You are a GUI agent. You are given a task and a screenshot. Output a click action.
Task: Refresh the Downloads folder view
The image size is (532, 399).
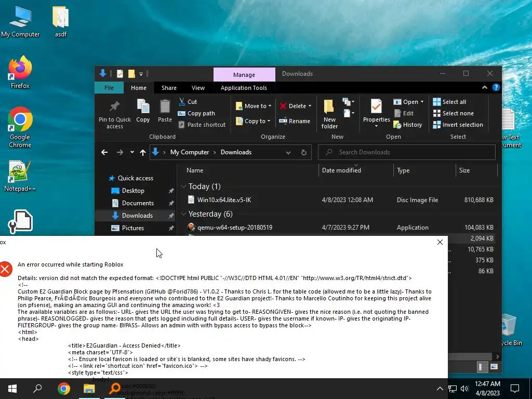click(304, 152)
